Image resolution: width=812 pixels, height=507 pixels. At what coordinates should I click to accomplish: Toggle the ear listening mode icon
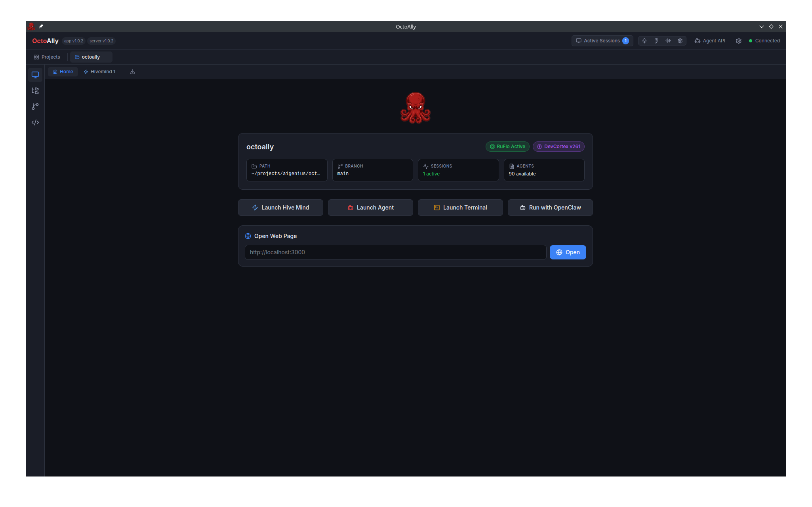pyautogui.click(x=656, y=41)
